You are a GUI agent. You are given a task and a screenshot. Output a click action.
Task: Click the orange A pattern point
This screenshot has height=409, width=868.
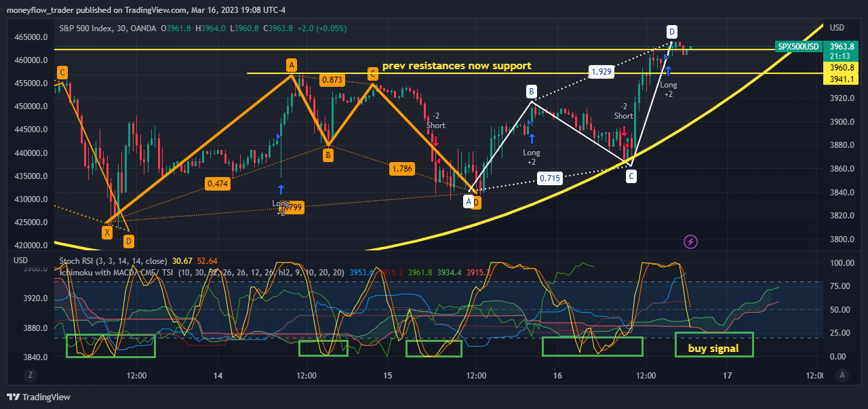(x=291, y=65)
